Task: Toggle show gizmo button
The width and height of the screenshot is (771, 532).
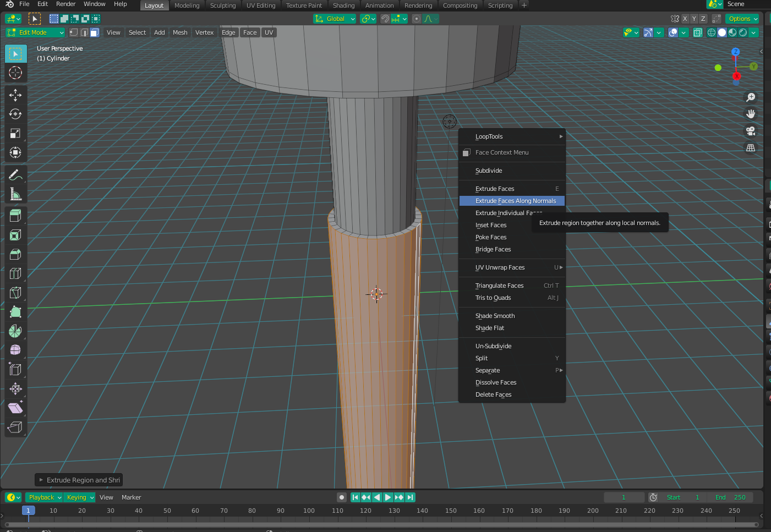Action: pyautogui.click(x=648, y=32)
